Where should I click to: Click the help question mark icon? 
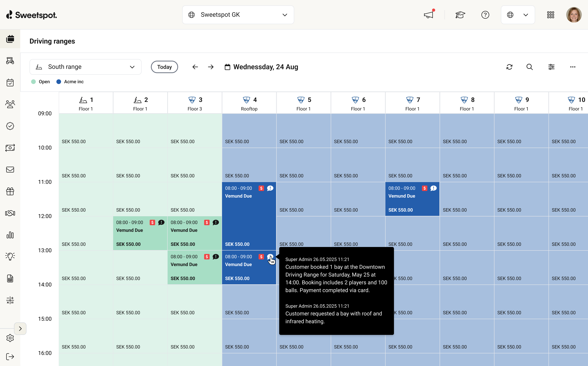click(x=485, y=15)
